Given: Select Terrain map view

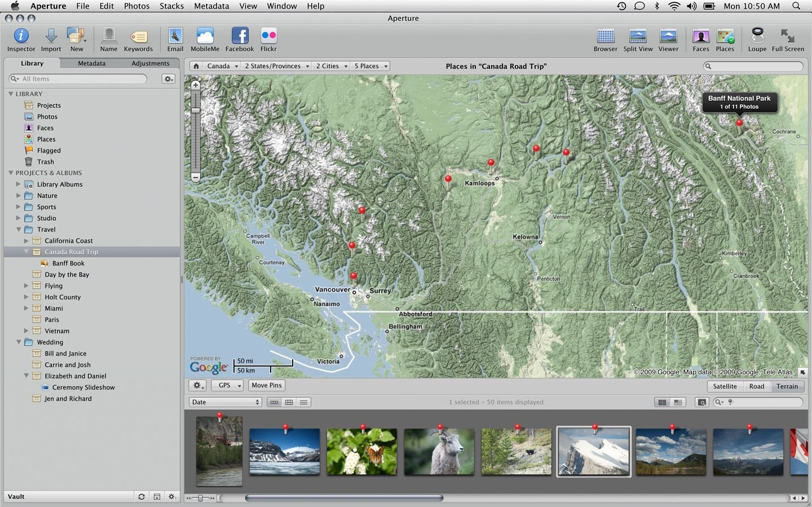Looking at the screenshot, I should (787, 386).
